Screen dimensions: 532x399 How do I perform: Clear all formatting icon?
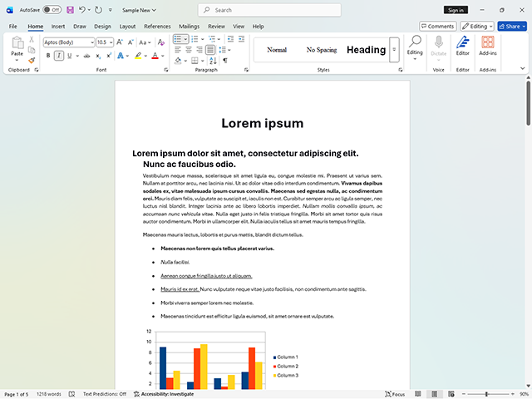point(161,42)
